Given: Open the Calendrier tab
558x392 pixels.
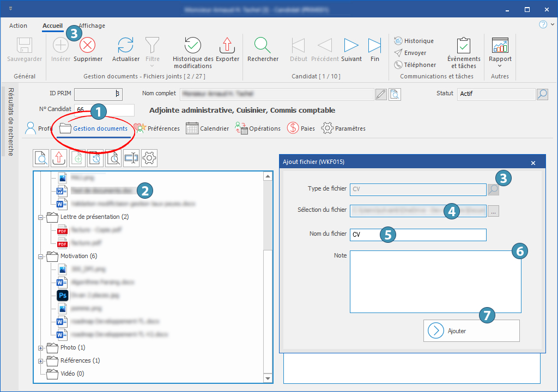Looking at the screenshot, I should (x=208, y=128).
